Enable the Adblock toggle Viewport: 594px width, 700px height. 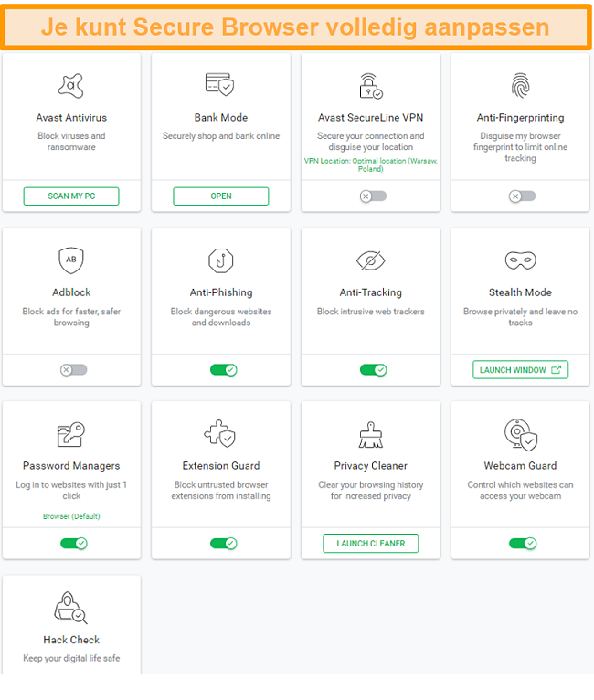[74, 369]
